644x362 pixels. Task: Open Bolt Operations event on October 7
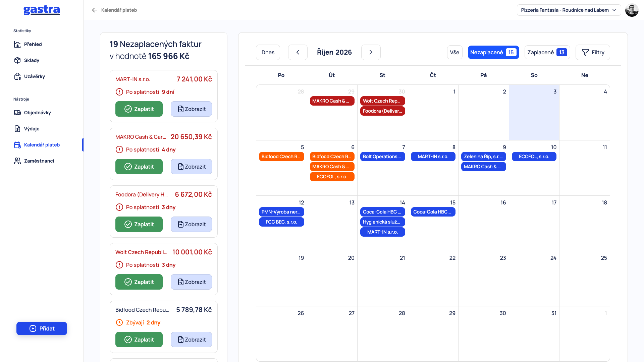(x=382, y=157)
